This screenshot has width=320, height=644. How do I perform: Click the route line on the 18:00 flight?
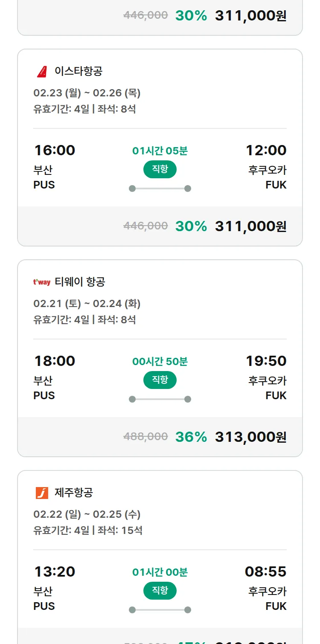point(160,399)
